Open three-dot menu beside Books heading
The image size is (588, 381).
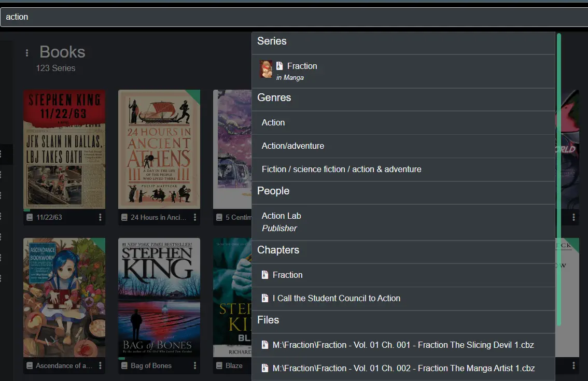(27, 53)
